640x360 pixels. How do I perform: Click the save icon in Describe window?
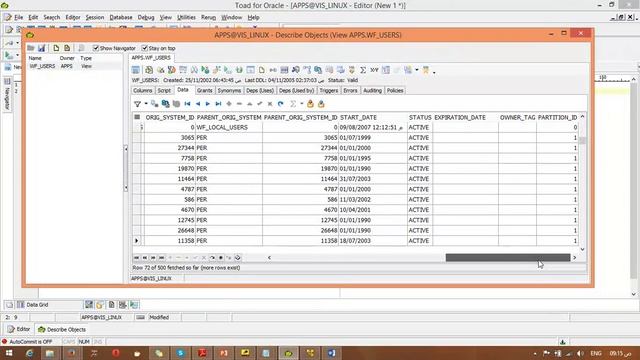[x=42, y=48]
